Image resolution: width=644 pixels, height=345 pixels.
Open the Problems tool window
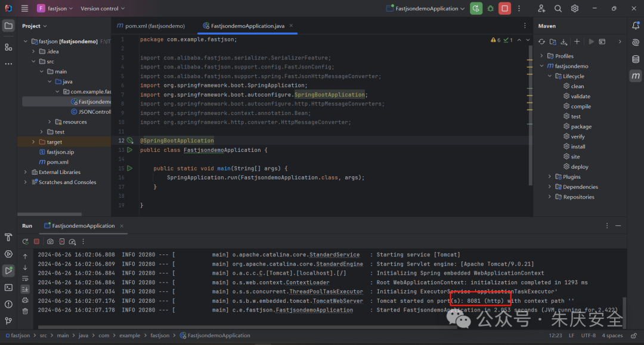(8, 304)
